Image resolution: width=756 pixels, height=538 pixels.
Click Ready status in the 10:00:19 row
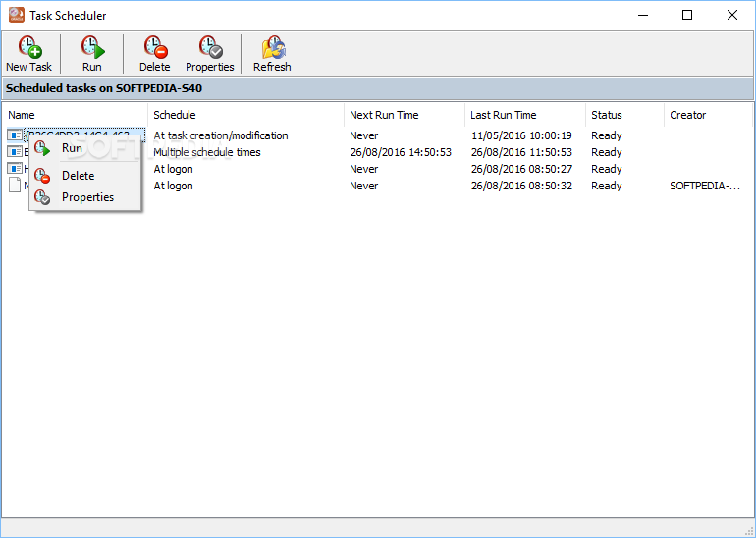click(607, 135)
